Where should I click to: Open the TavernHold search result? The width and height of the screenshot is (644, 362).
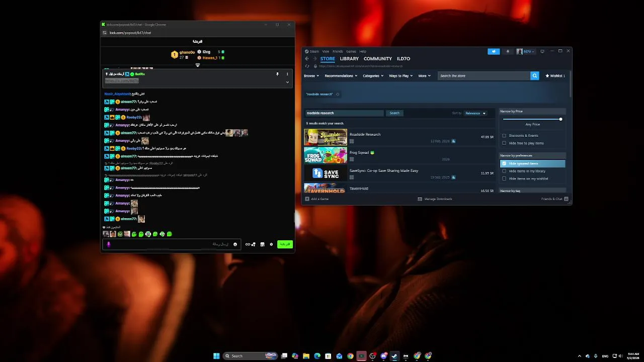point(399,189)
